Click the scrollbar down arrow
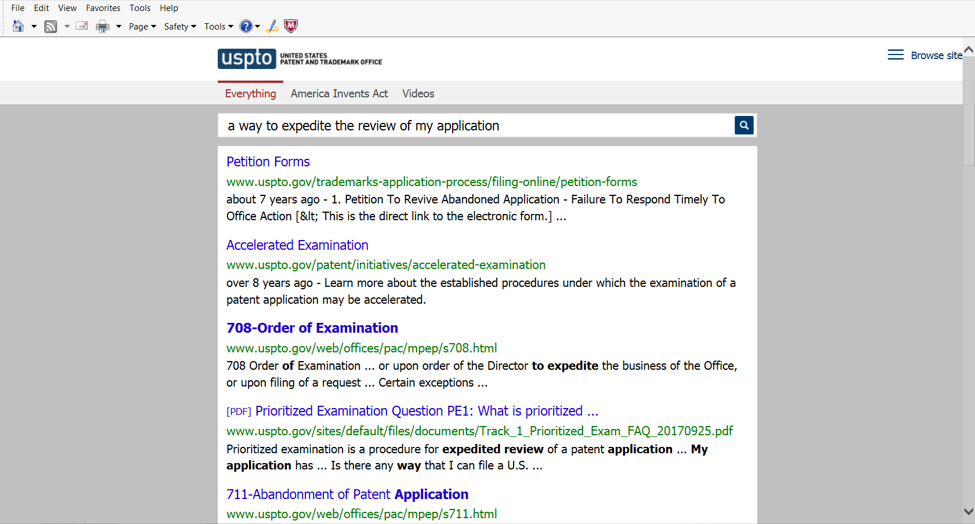Viewport: 975px width, 524px height. pyautogui.click(x=968, y=512)
